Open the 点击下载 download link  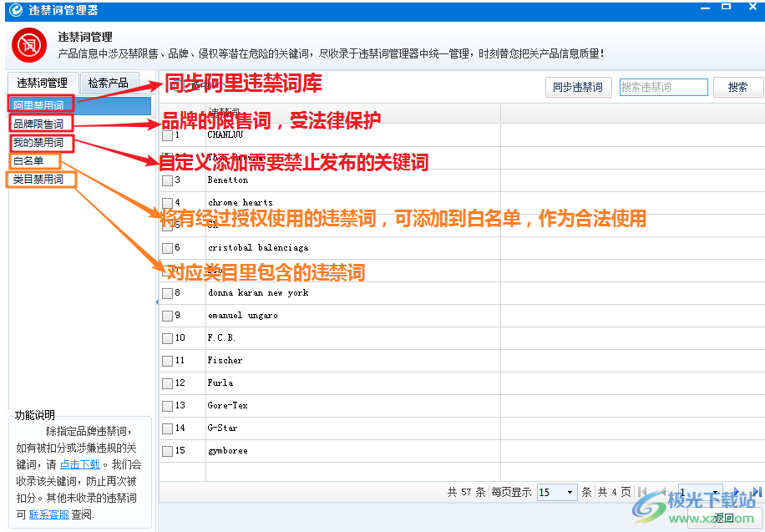point(80,464)
